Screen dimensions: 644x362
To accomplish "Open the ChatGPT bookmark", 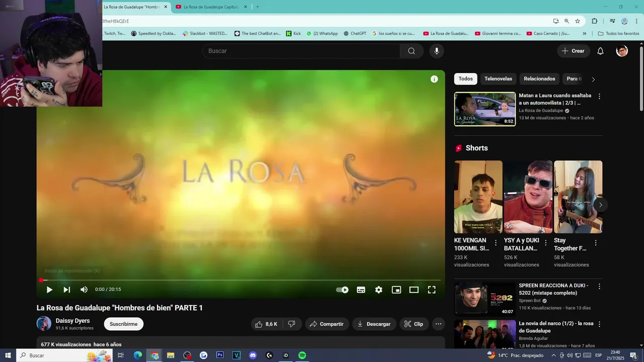I will [x=355, y=34].
